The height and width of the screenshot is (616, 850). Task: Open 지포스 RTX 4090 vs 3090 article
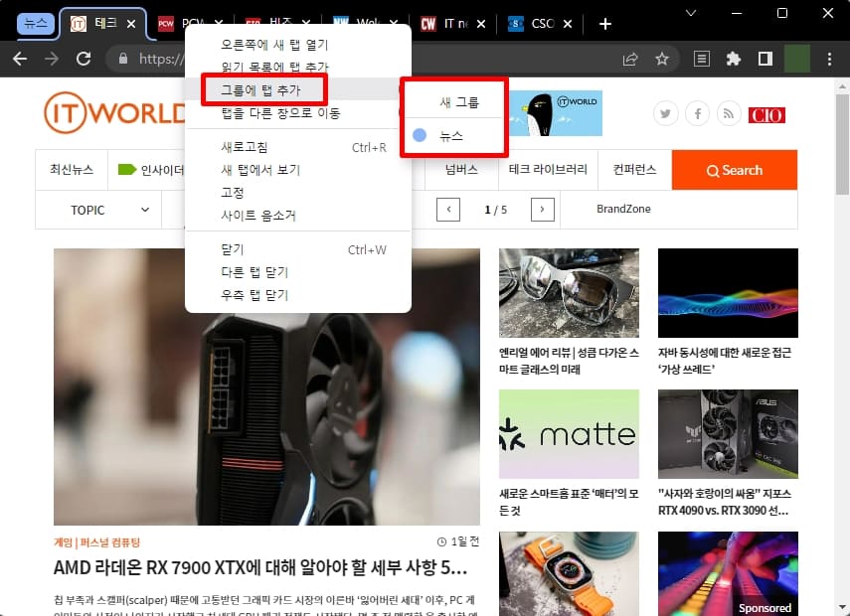(x=724, y=502)
